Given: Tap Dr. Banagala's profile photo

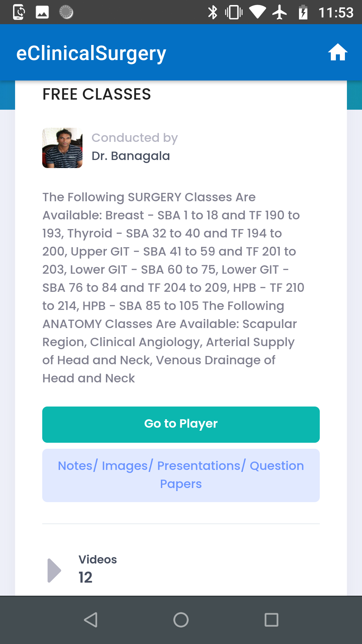Looking at the screenshot, I should click(x=62, y=148).
